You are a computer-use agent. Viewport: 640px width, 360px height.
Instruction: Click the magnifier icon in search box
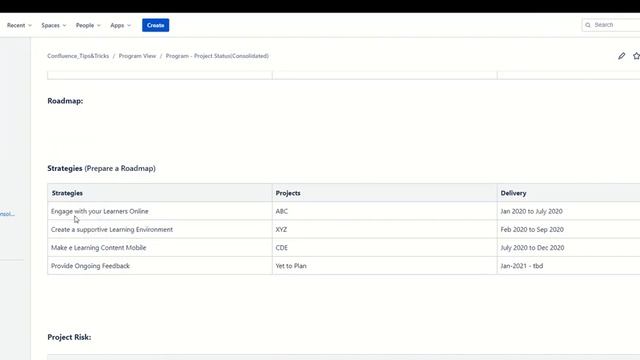[x=588, y=25]
